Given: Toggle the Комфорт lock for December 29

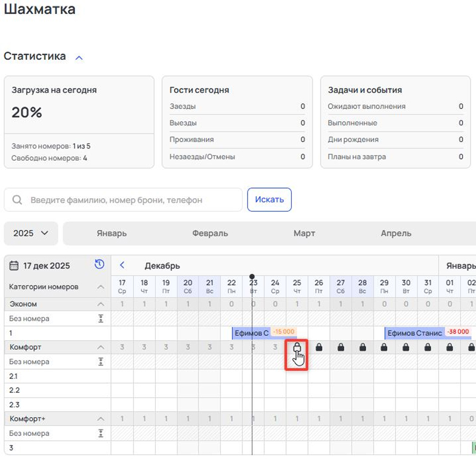Looking at the screenshot, I should pos(384,347).
